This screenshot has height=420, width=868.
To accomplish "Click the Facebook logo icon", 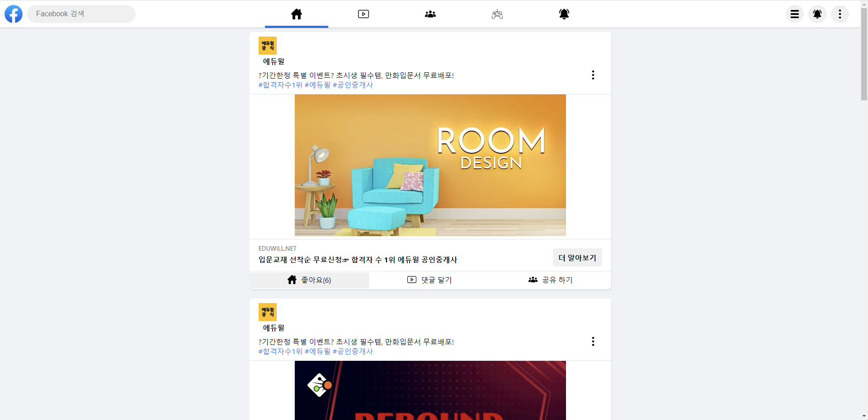I will click(x=14, y=14).
